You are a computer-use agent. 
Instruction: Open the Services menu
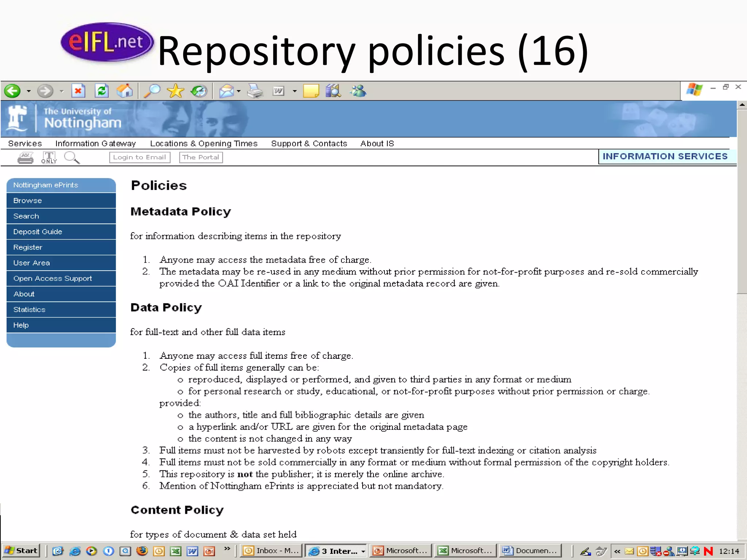coord(25,144)
